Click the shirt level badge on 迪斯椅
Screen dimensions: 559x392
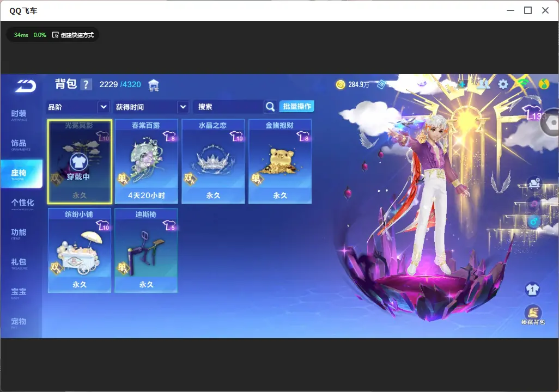169,225
